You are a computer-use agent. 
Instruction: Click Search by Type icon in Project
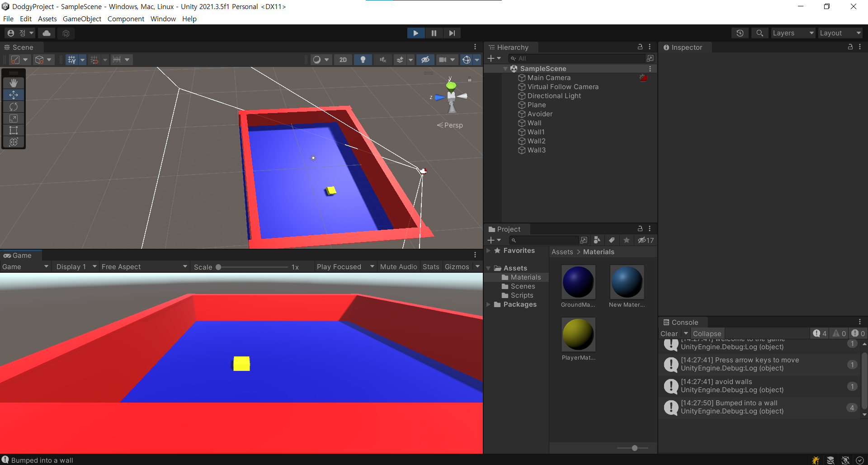[x=597, y=240]
